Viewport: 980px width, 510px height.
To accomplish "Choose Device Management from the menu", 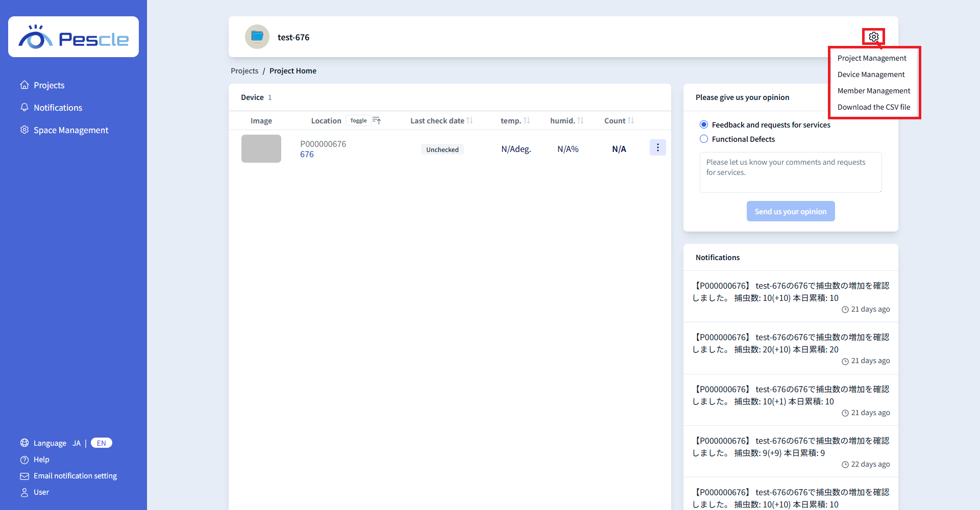I will pyautogui.click(x=871, y=74).
